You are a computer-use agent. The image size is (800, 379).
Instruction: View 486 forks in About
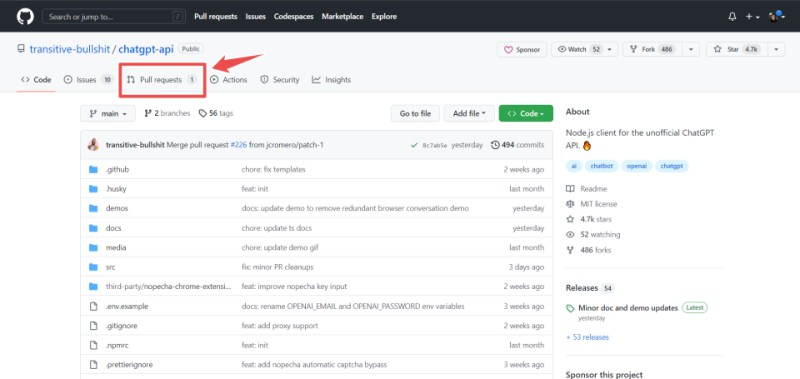589,250
